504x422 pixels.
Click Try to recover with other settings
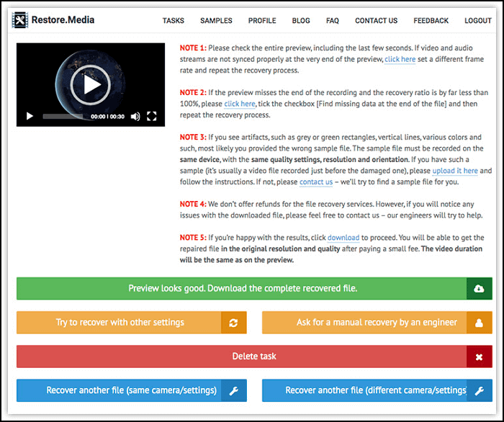pyautogui.click(x=132, y=323)
